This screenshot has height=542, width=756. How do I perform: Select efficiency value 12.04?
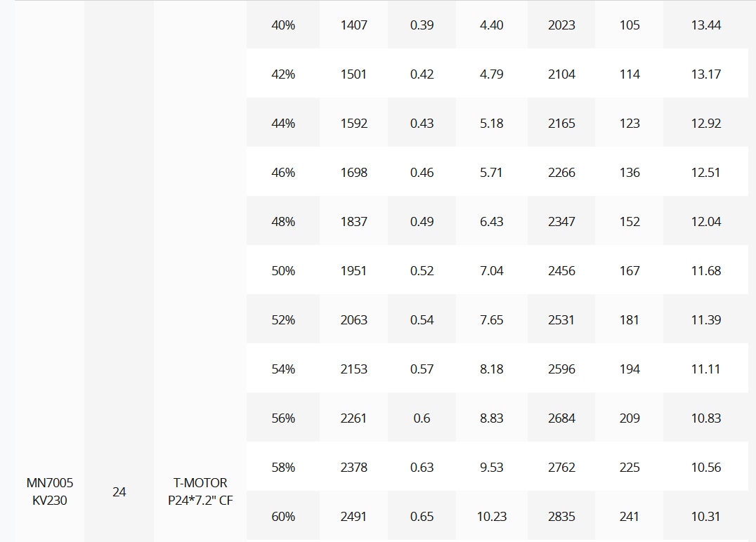coord(706,222)
